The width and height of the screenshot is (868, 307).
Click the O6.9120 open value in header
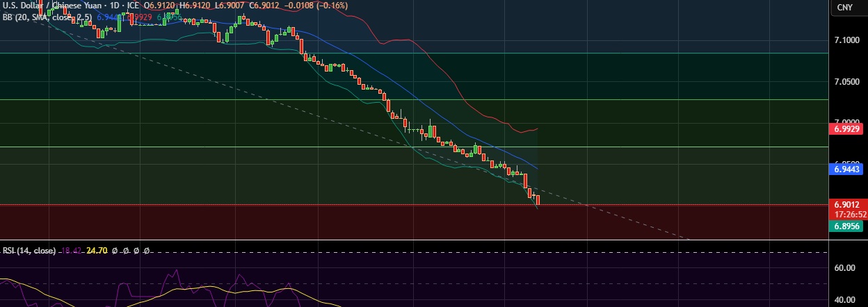[x=161, y=6]
